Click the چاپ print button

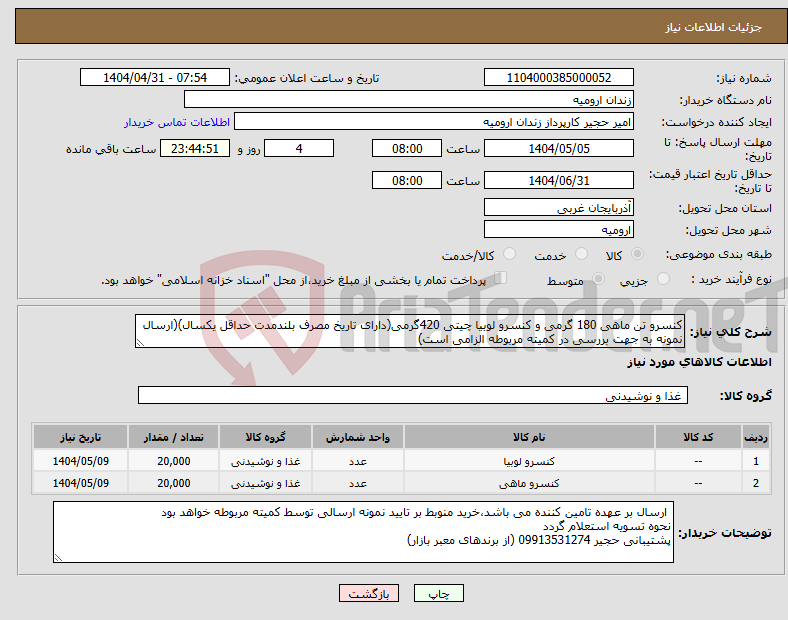point(439,593)
